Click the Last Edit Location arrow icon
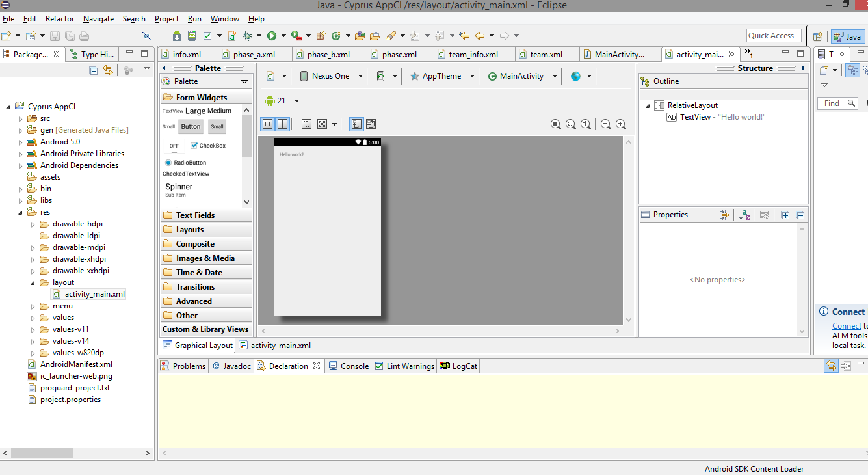This screenshot has height=475, width=868. tap(464, 36)
